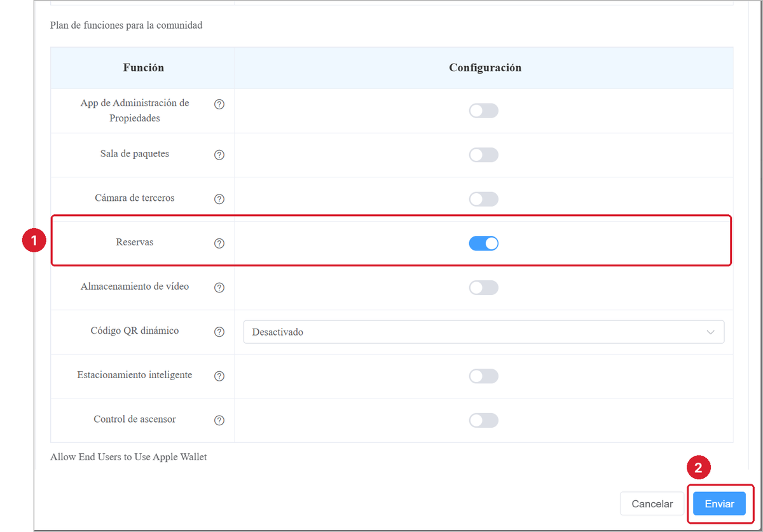Screen dimensions: 763x532
Task: Click help icon next to Almacenamiento de vídeo
Action: 219,287
